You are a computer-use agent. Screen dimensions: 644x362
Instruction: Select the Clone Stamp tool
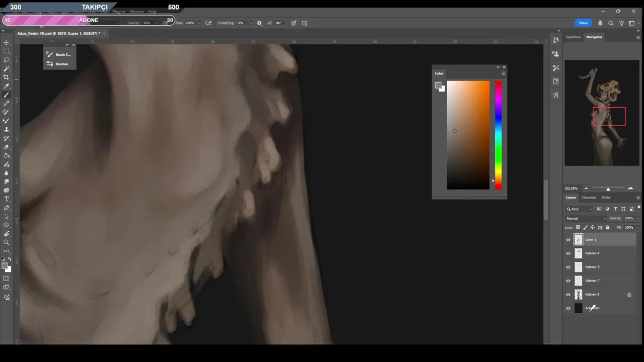[7, 129]
